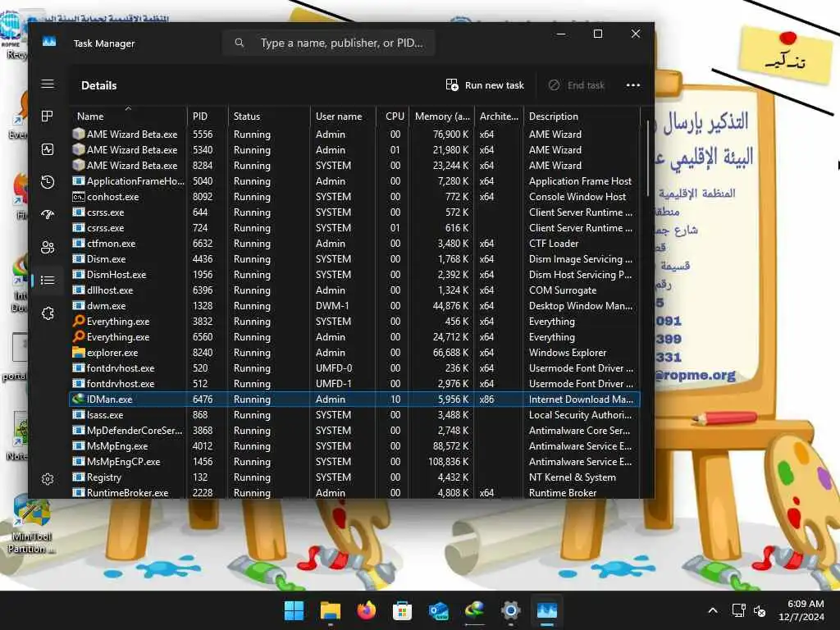
Task: Click the IDMan.exe process icon
Action: (79, 399)
